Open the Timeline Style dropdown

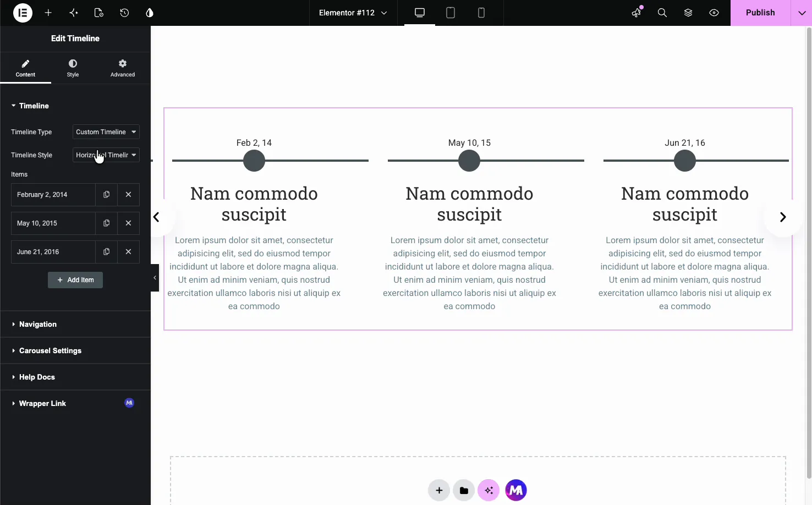pos(106,155)
